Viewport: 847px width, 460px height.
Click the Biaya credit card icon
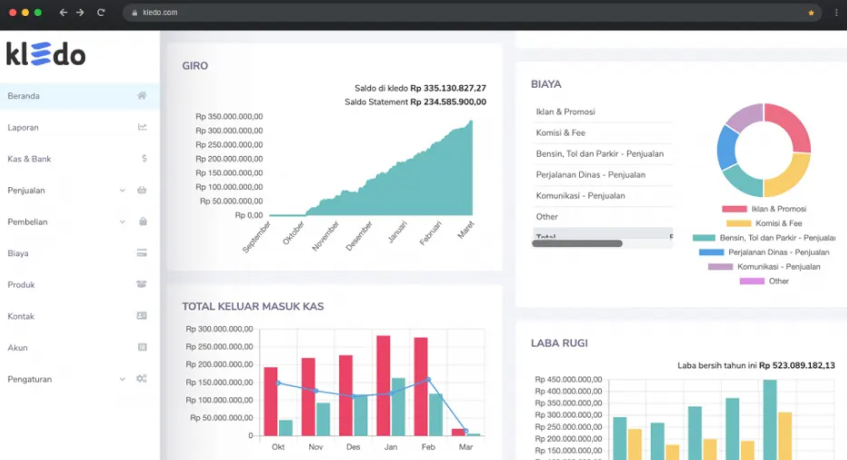pos(142,253)
